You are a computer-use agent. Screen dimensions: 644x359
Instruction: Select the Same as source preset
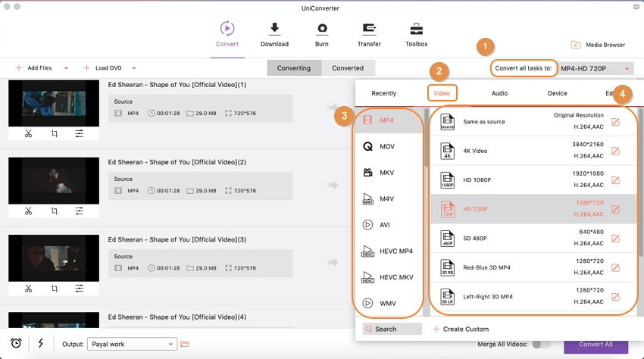533,122
